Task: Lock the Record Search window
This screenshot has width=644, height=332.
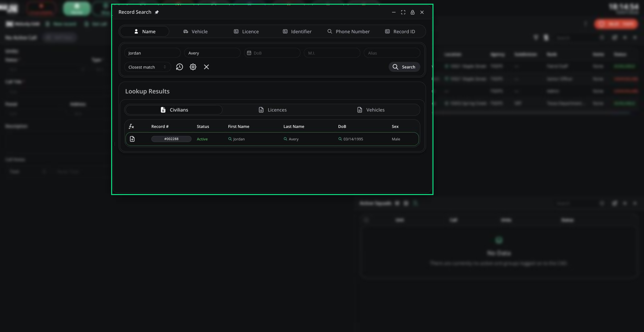Action: 412,12
